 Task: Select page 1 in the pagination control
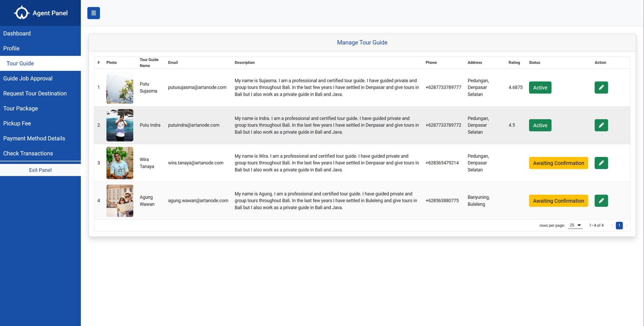pos(619,225)
